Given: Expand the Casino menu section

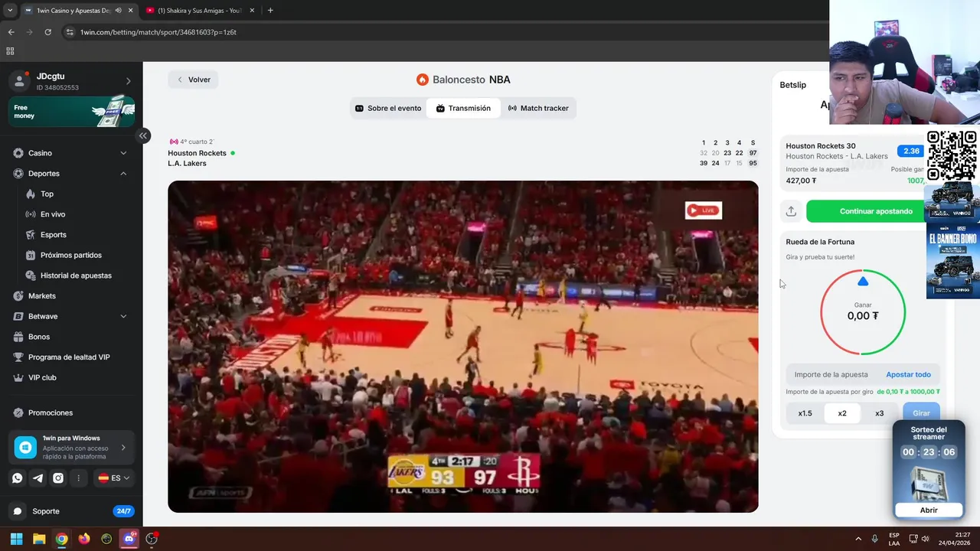Looking at the screenshot, I should tap(123, 153).
